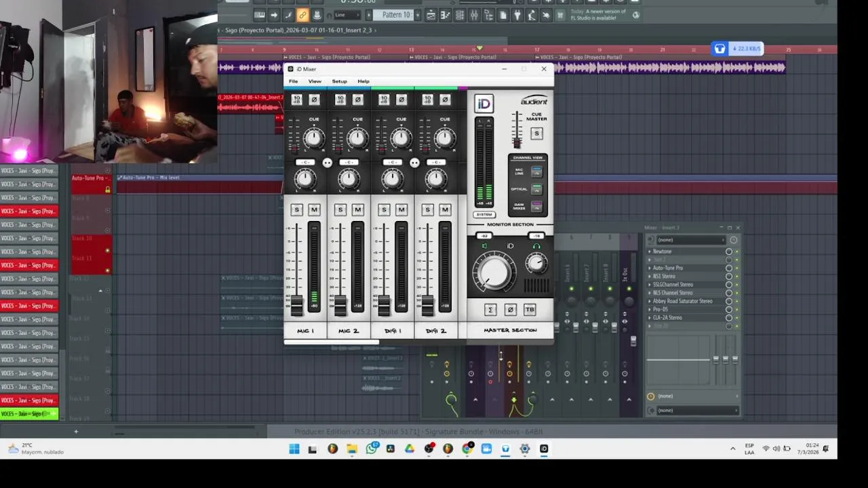Open the View menu in iD Mixer

pyautogui.click(x=315, y=81)
